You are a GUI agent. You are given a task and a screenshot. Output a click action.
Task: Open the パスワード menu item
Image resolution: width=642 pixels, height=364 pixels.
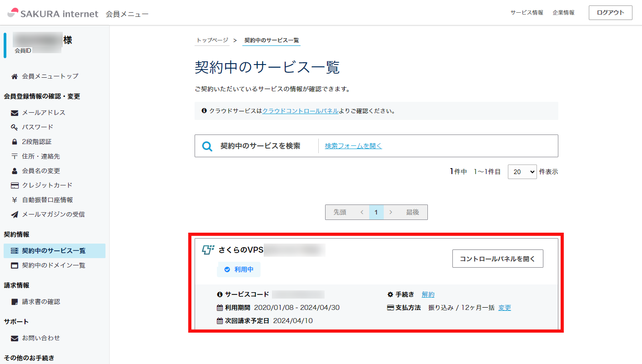pyautogui.click(x=38, y=127)
